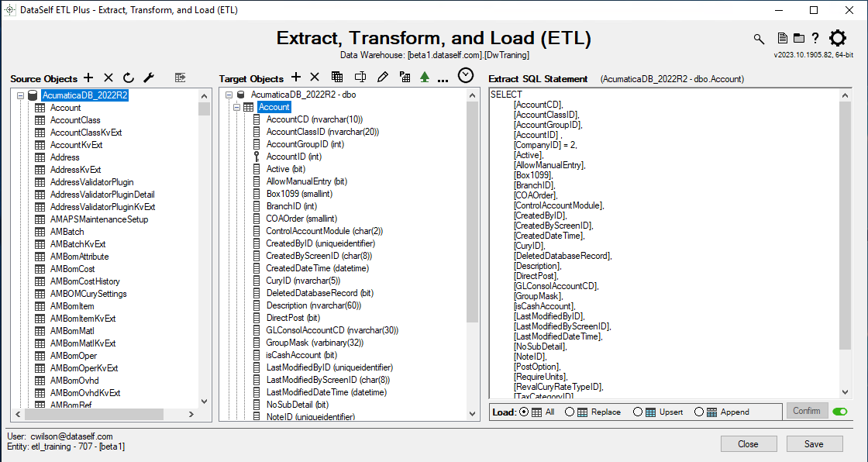The image size is (868, 462).
Task: Toggle the green switch beside Confirm
Action: 839,412
